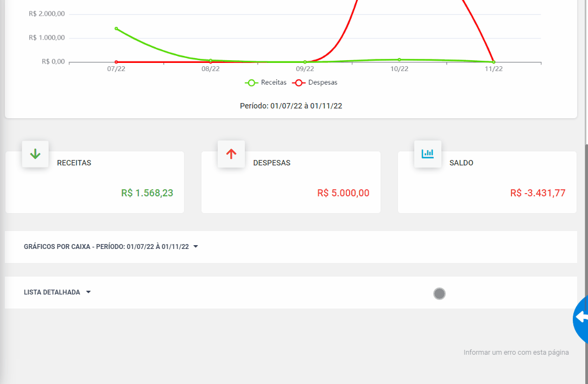The height and width of the screenshot is (384, 588).
Task: Expand the Lista detalhada section
Action: (290, 292)
